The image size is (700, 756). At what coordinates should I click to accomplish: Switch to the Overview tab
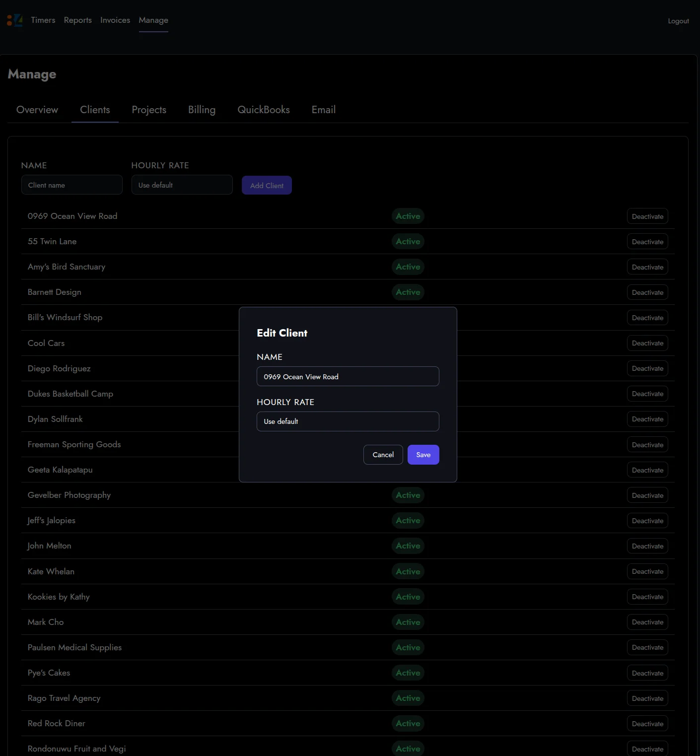click(37, 110)
